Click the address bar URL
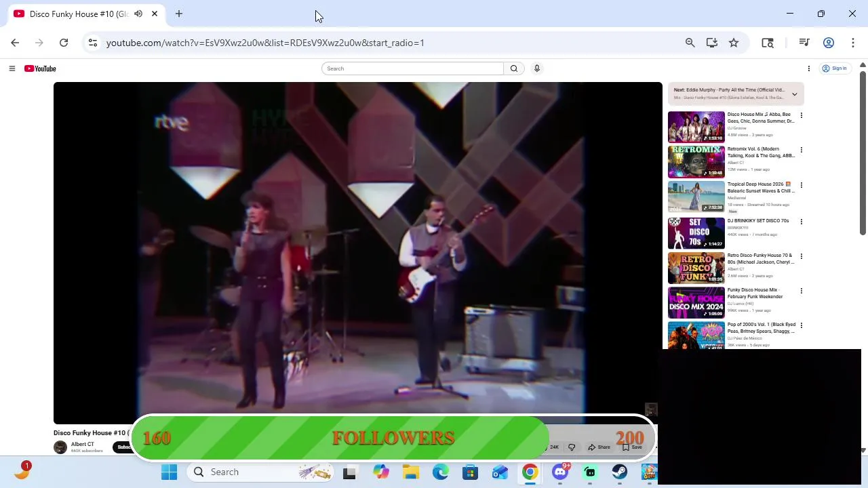868x488 pixels. [265, 43]
